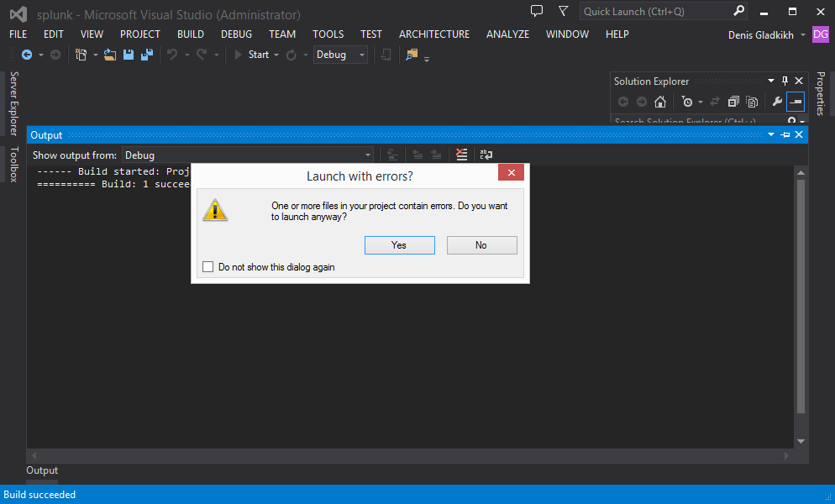Select the Output tab at bottom
835x504 pixels.
(x=42, y=470)
